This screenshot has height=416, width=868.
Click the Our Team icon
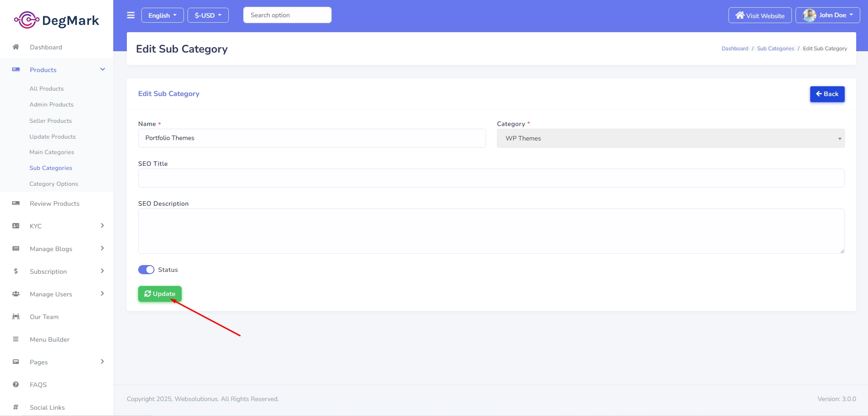click(16, 317)
